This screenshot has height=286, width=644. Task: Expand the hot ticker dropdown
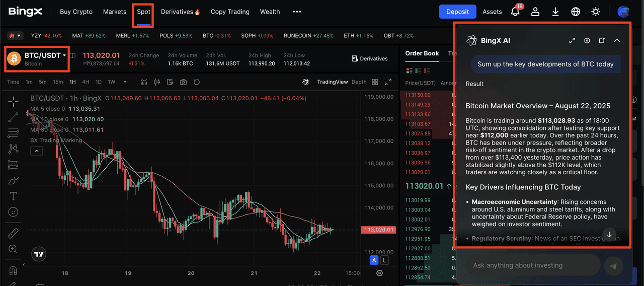[x=15, y=36]
